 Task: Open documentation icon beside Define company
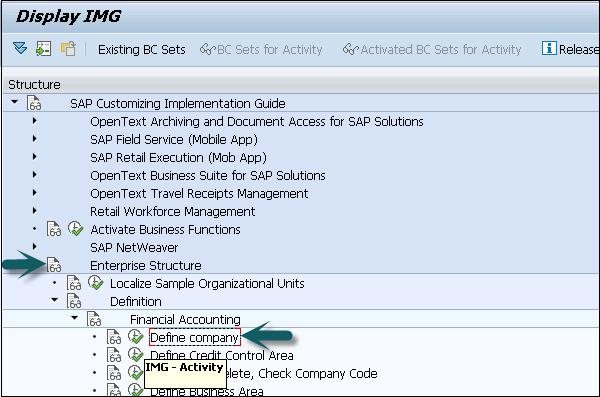pyautogui.click(x=114, y=337)
